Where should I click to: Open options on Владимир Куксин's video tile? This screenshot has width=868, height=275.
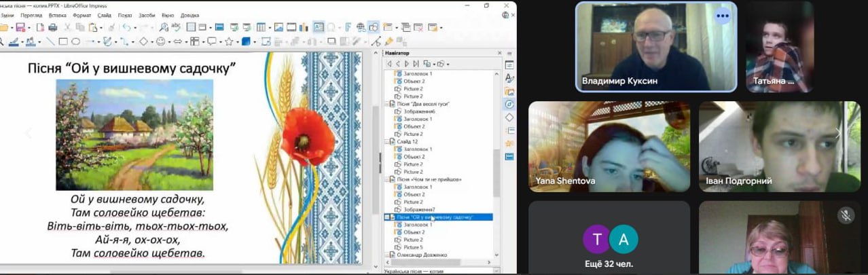coord(722,16)
